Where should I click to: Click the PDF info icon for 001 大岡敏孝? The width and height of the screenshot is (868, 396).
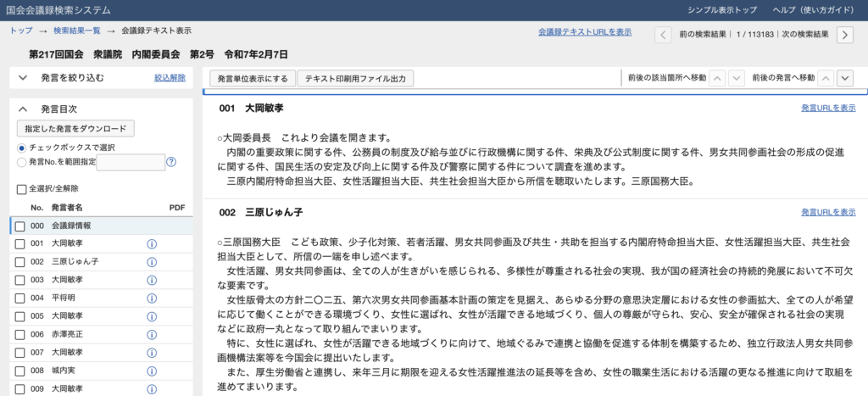(153, 244)
